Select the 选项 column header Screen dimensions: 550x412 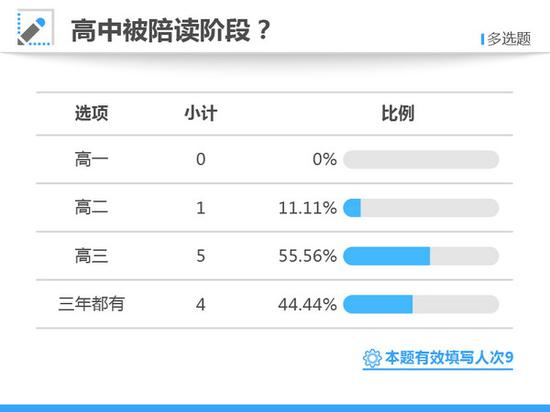click(91, 113)
